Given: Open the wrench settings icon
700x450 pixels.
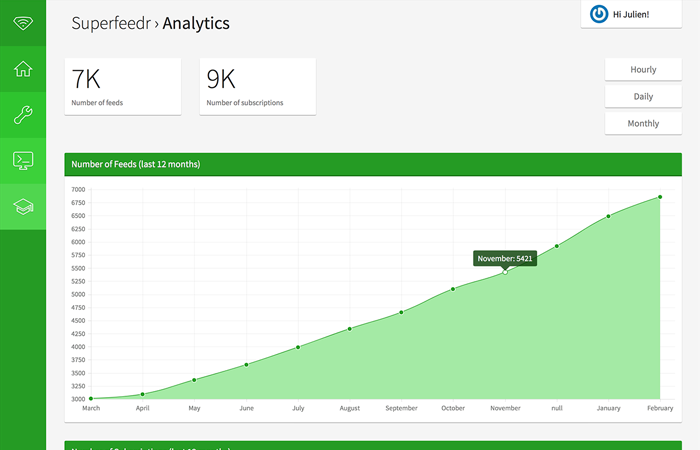Looking at the screenshot, I should (x=23, y=115).
